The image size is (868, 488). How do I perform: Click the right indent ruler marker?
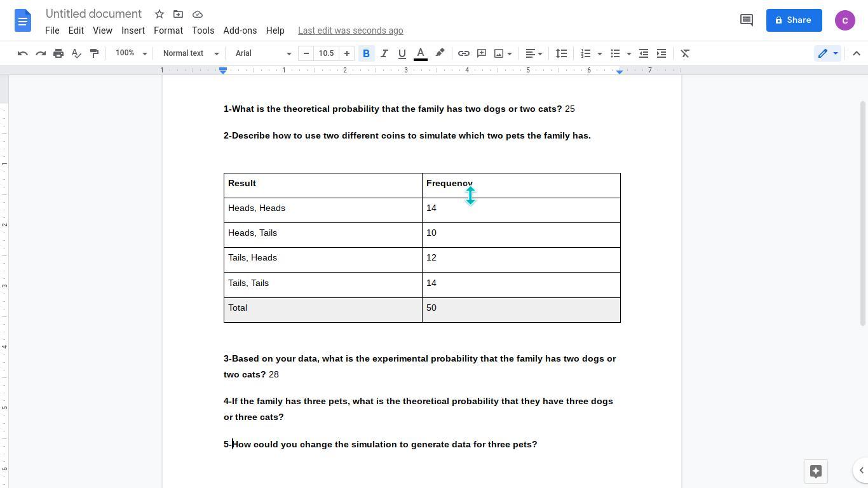(620, 71)
